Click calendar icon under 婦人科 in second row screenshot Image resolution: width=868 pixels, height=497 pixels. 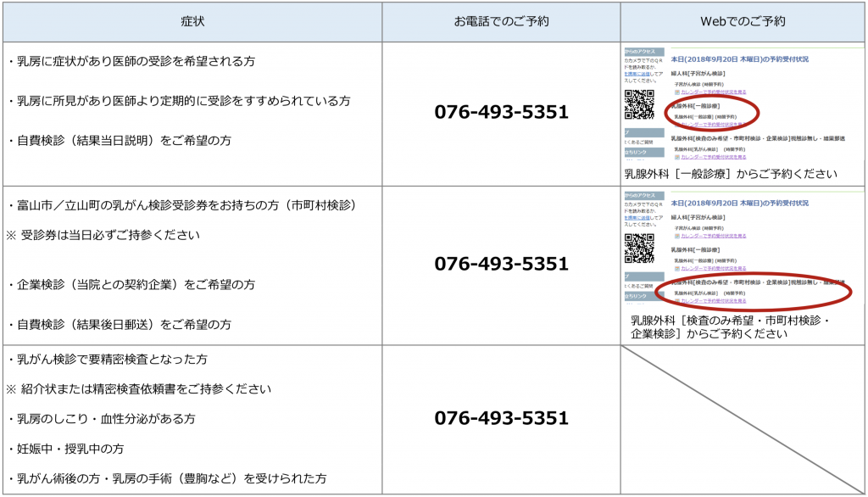pyautogui.click(x=677, y=236)
